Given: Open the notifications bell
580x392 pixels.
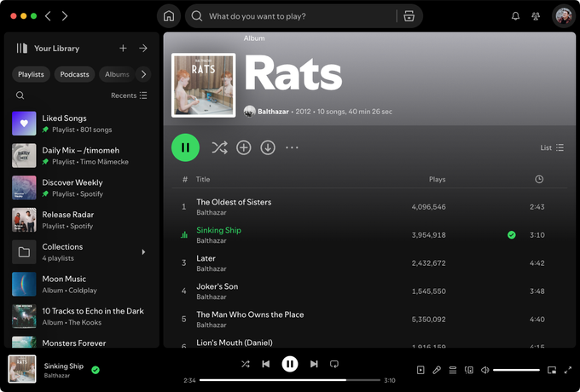Looking at the screenshot, I should [x=515, y=16].
